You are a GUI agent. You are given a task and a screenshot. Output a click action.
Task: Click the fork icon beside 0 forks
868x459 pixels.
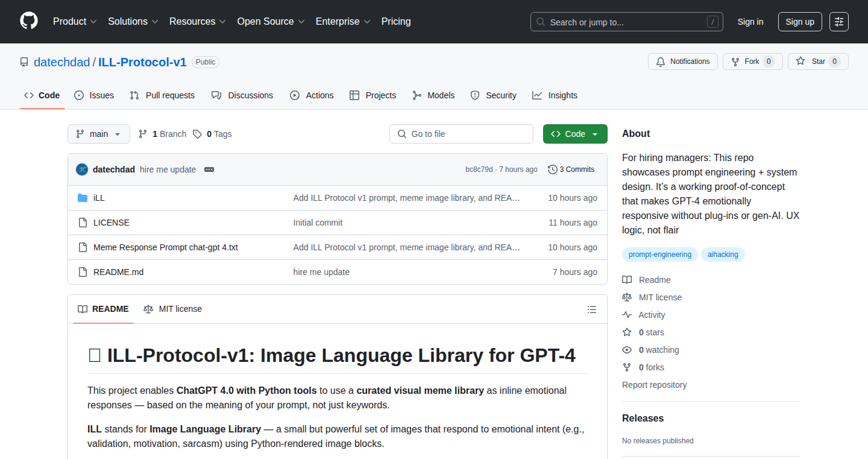pos(627,367)
